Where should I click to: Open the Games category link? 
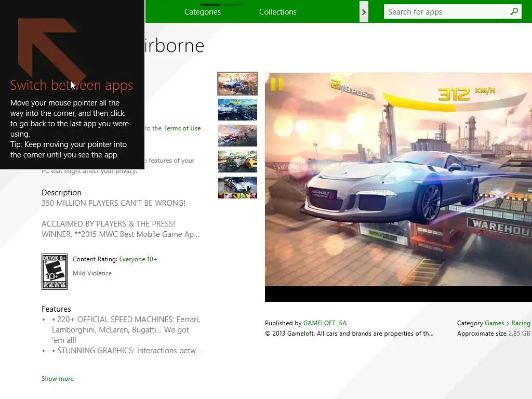495,323
